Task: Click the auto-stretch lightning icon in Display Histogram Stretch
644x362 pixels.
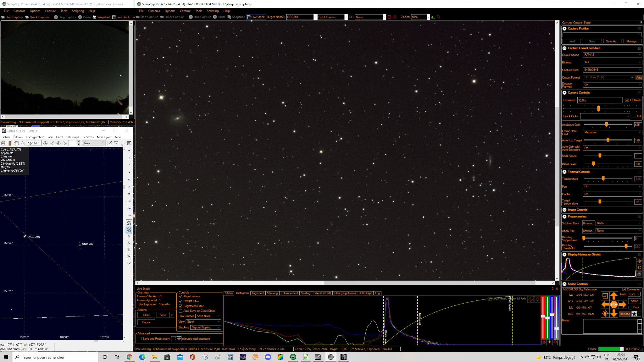Action: pos(639,261)
